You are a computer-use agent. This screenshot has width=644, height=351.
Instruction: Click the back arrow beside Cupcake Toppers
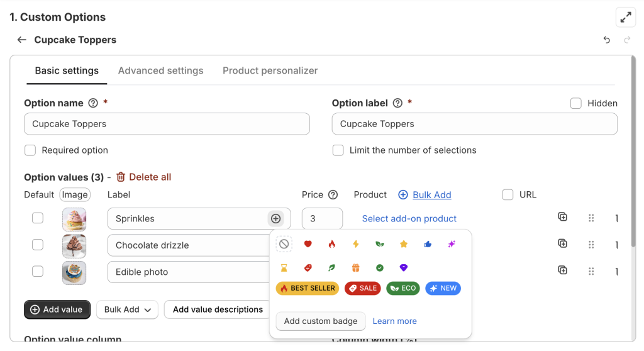(22, 40)
